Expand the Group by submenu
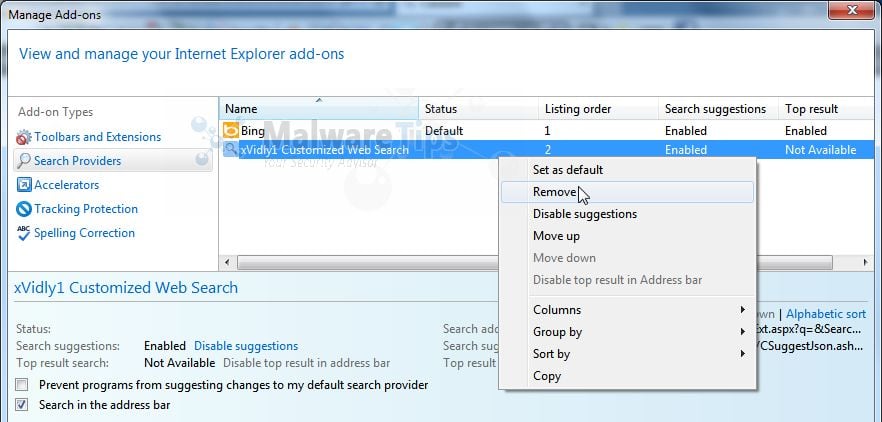882x422 pixels. (x=627, y=332)
